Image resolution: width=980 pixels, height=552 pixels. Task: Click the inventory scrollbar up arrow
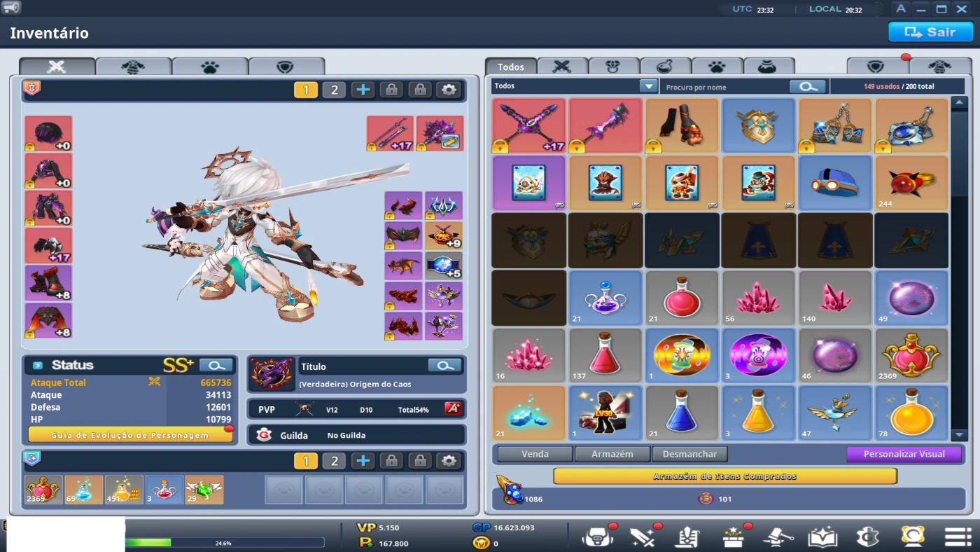click(960, 103)
